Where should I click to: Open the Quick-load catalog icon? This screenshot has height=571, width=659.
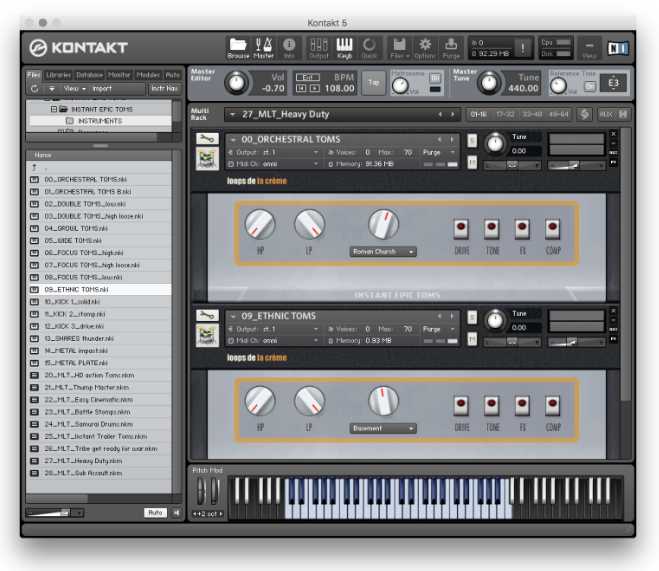click(369, 47)
